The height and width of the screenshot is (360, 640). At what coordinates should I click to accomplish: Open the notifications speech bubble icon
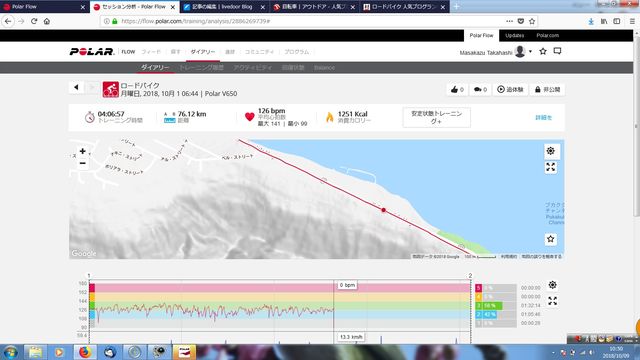click(x=557, y=51)
